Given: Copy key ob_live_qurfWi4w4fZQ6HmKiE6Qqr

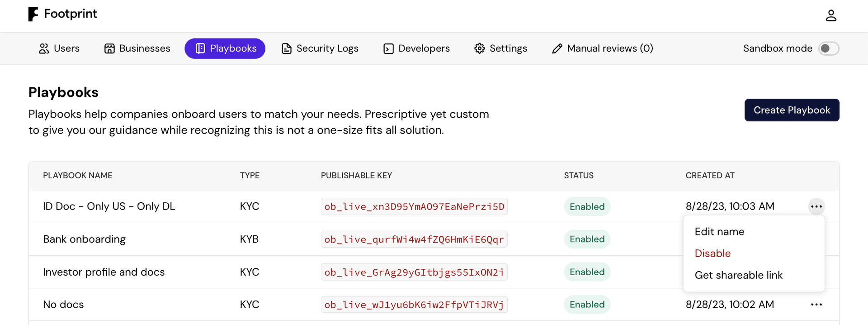Looking at the screenshot, I should 414,239.
